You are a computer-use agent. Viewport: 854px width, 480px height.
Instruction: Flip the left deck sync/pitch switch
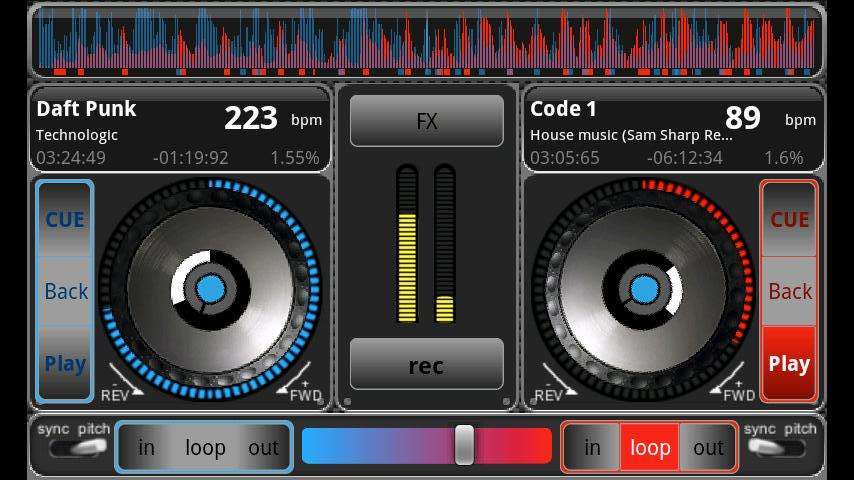[x=77, y=448]
